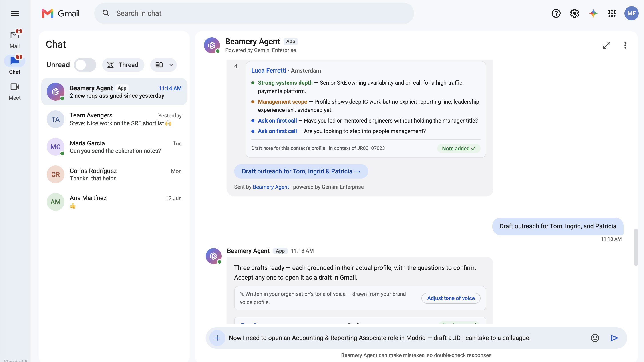Go to Mail in sidebar

(x=14, y=39)
